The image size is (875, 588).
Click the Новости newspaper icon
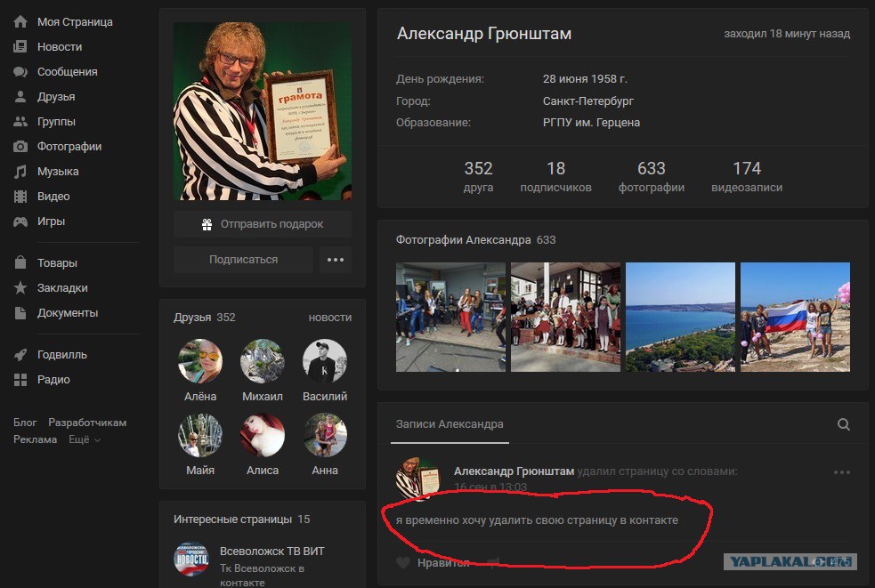click(20, 47)
